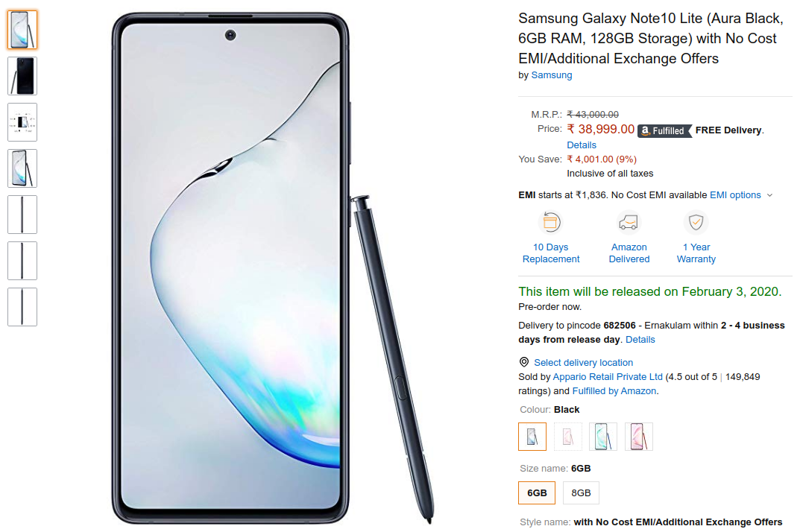Open Appario Retail Private Ltd seller link

tap(608, 377)
